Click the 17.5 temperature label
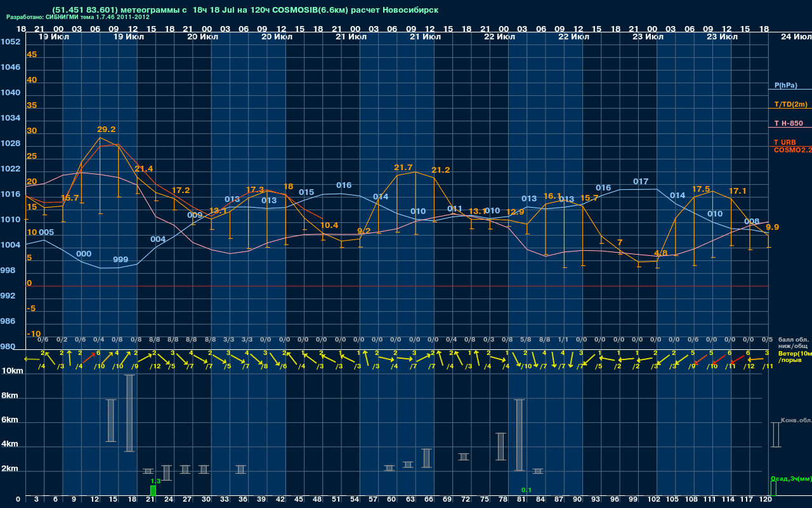Screen dimensions: 812x508 pyautogui.click(x=701, y=189)
